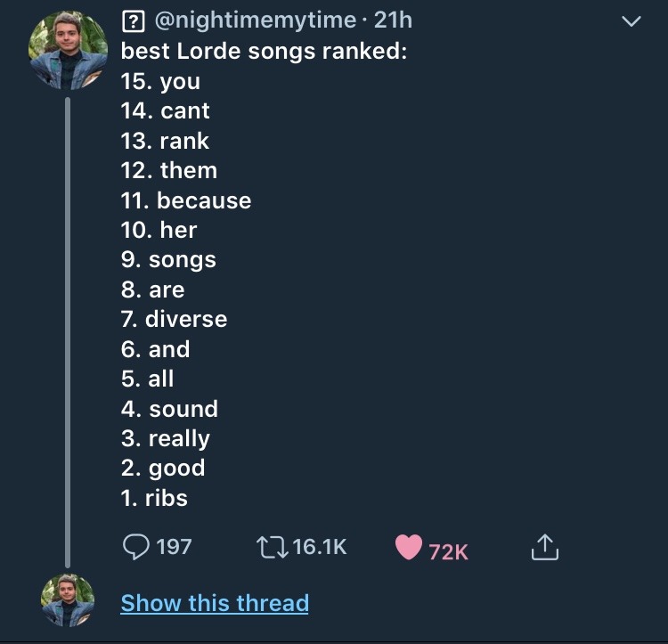The width and height of the screenshot is (668, 644).
Task: Click the small avatar beside Show this thread
Action: click(68, 599)
